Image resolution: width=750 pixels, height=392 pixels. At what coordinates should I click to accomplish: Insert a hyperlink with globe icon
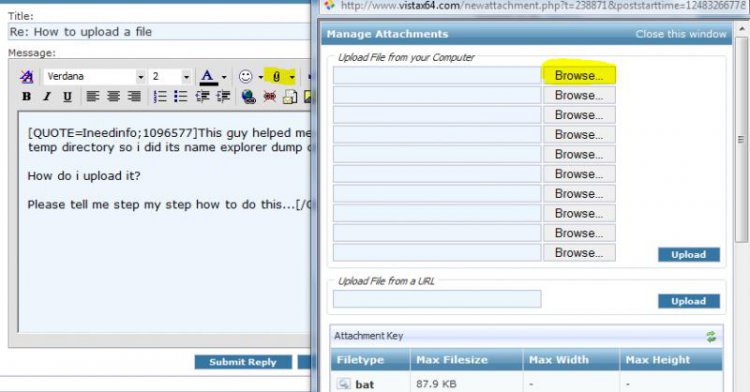pos(248,97)
